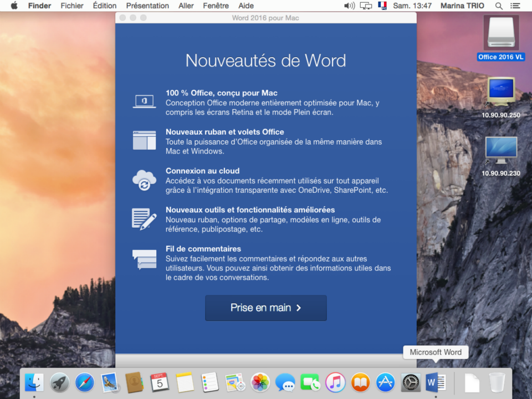Open Messages speech bubble icon
This screenshot has height=399, width=532.
pos(285,382)
